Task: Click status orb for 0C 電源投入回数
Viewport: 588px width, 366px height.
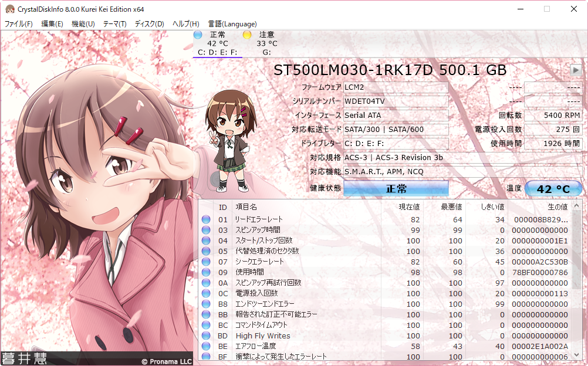Action: pyautogui.click(x=206, y=293)
